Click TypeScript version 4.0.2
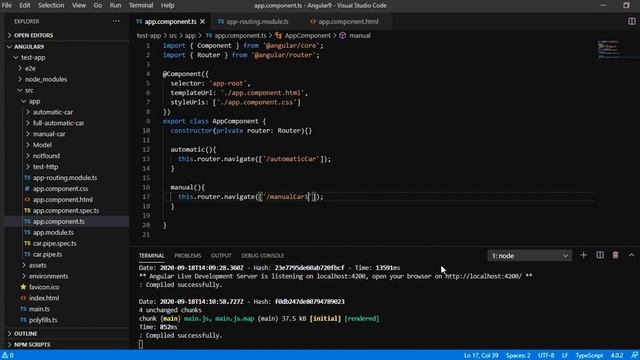This screenshot has width=640, height=360. point(617,355)
